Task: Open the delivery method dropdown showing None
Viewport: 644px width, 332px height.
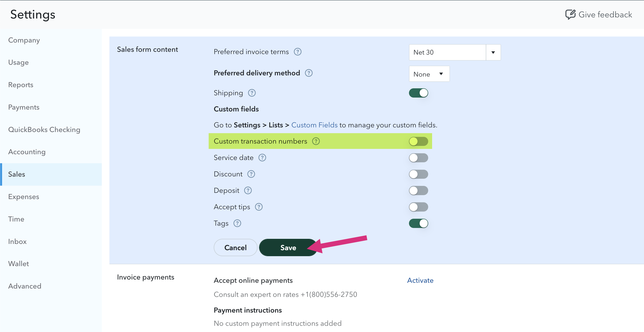Action: (429, 74)
